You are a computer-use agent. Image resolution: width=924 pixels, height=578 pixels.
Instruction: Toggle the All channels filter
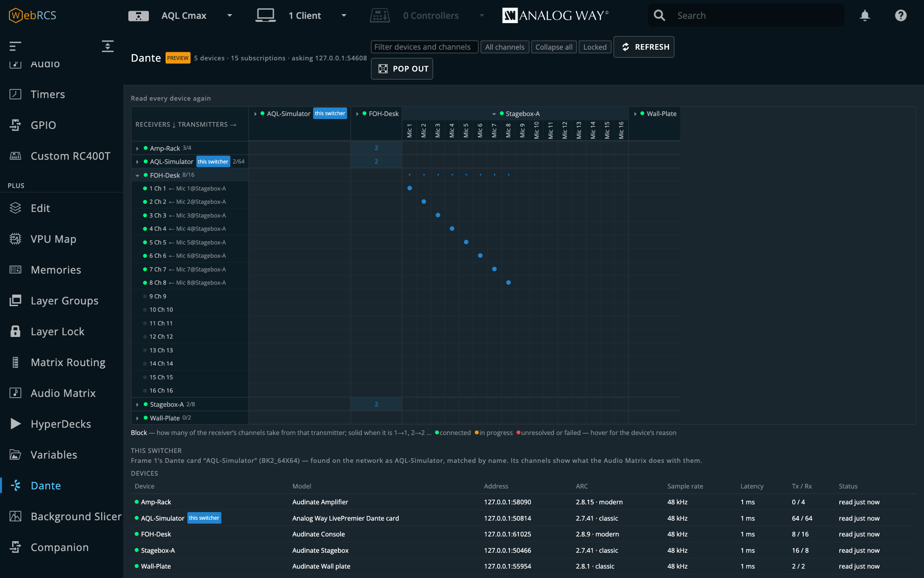point(505,47)
